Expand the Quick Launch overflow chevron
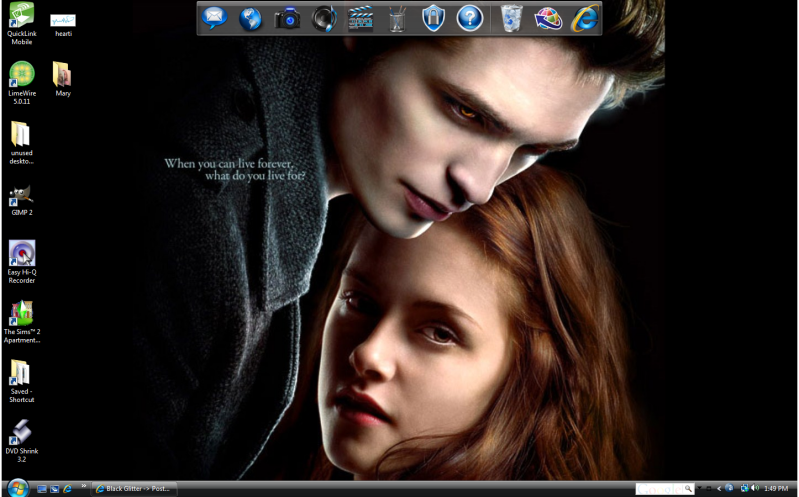This screenshot has width=799, height=497. pyautogui.click(x=83, y=487)
